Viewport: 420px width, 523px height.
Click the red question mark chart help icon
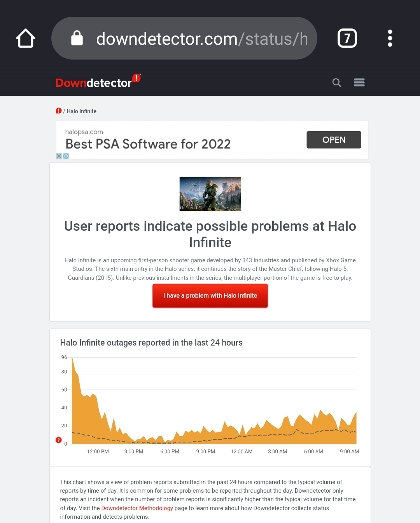click(59, 440)
